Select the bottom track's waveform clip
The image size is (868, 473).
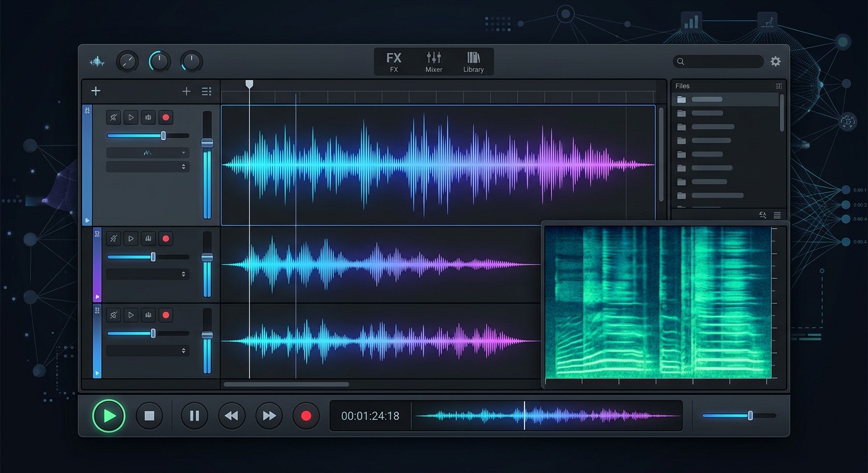point(381,341)
